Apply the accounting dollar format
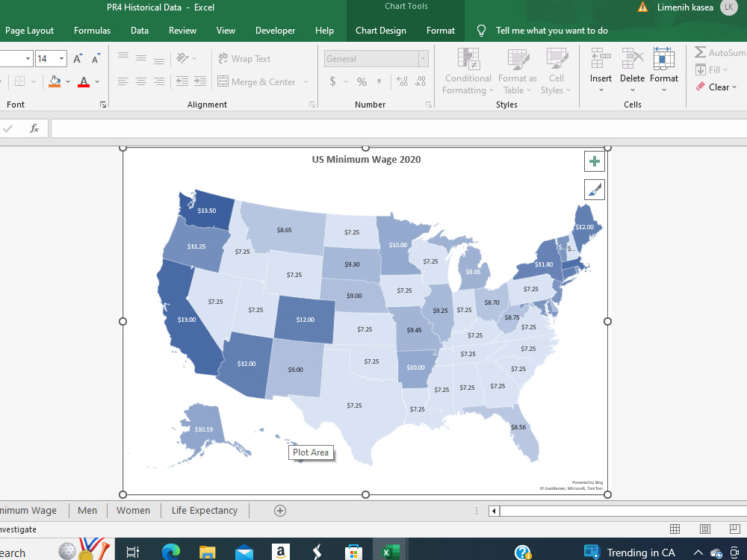The image size is (747, 560). 332,81
